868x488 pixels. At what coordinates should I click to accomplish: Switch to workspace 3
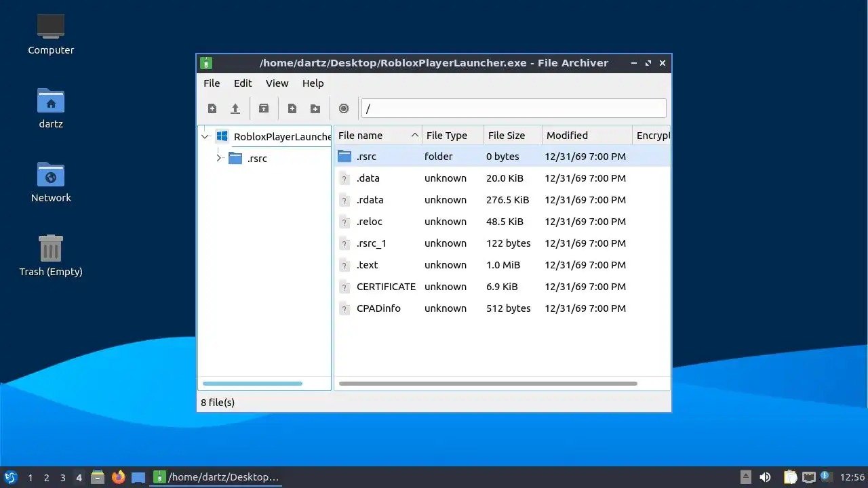[62, 477]
